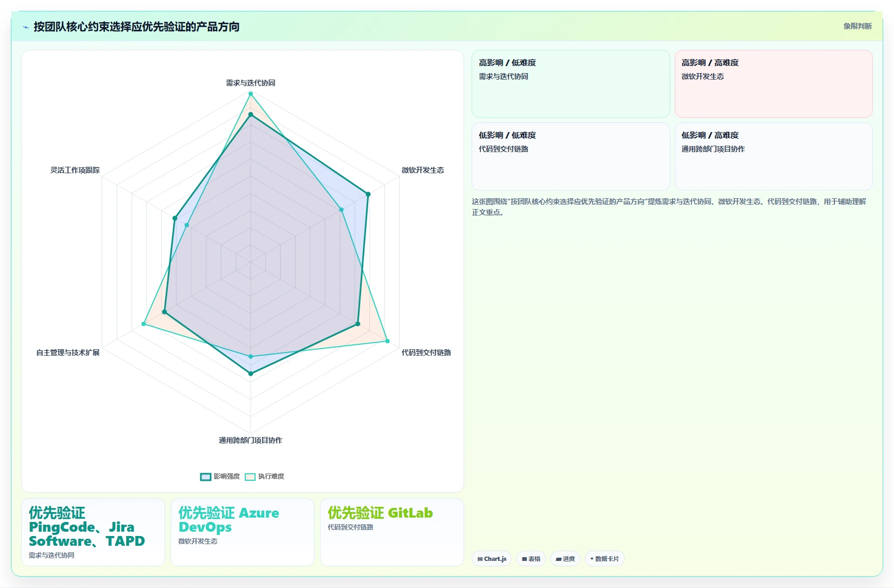Toggle the 影响强度 legend swatch
Viewport: 894px width, 588px height.
(x=206, y=476)
